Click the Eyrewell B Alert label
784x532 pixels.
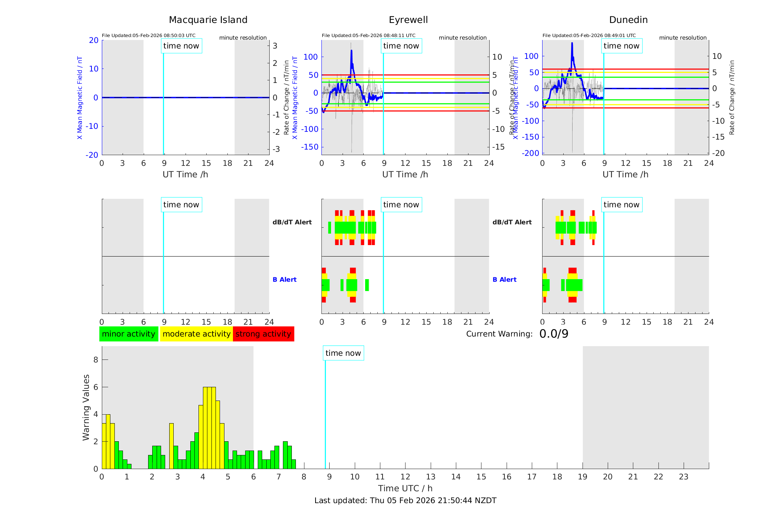tap(284, 280)
